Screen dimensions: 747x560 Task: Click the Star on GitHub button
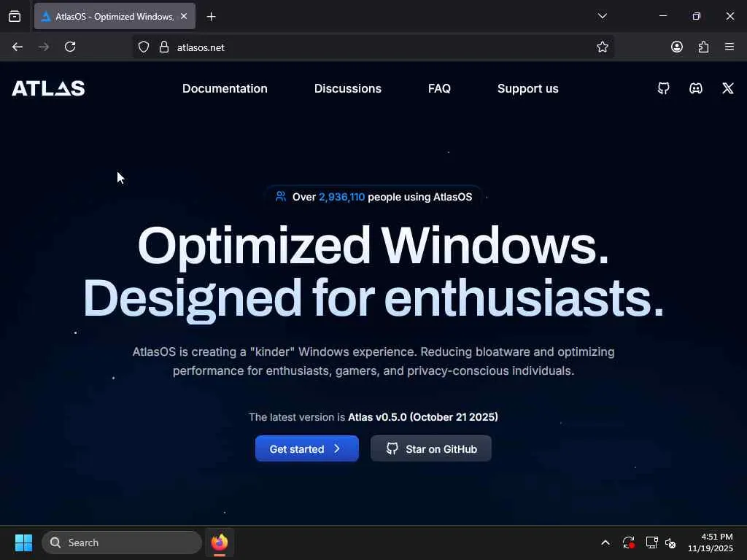430,448
